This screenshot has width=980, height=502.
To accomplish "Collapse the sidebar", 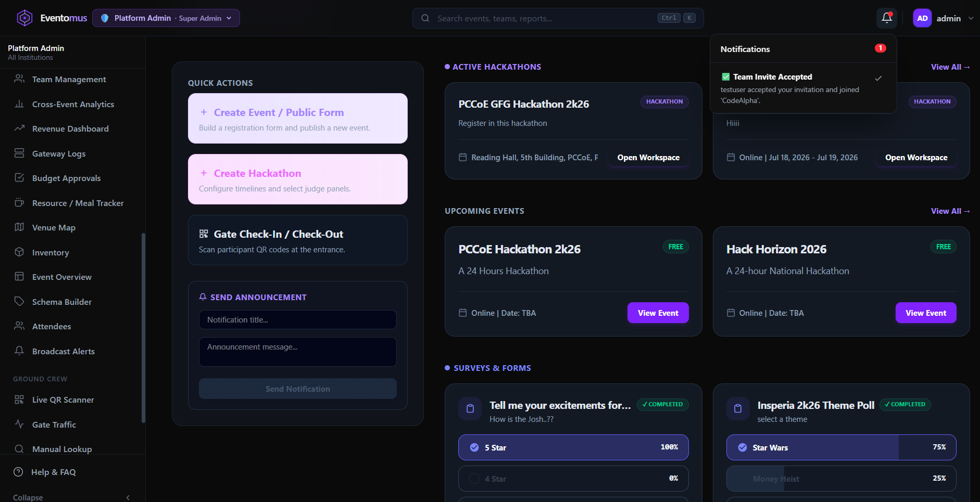I will [72, 497].
